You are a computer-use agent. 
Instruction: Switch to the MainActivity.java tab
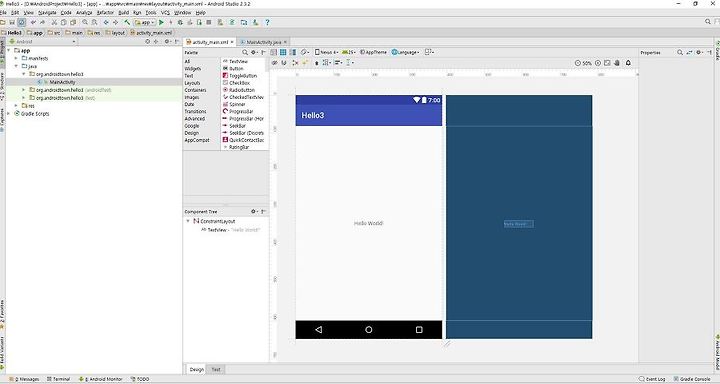(264, 42)
